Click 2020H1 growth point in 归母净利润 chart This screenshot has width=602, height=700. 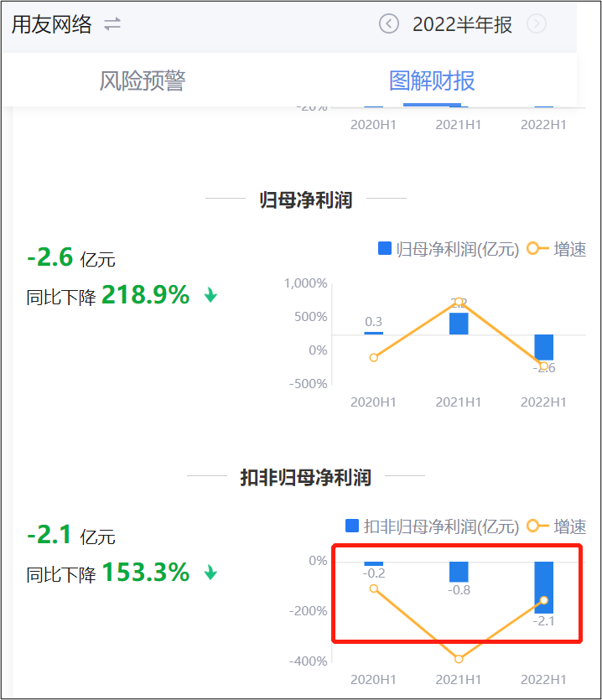(x=374, y=358)
